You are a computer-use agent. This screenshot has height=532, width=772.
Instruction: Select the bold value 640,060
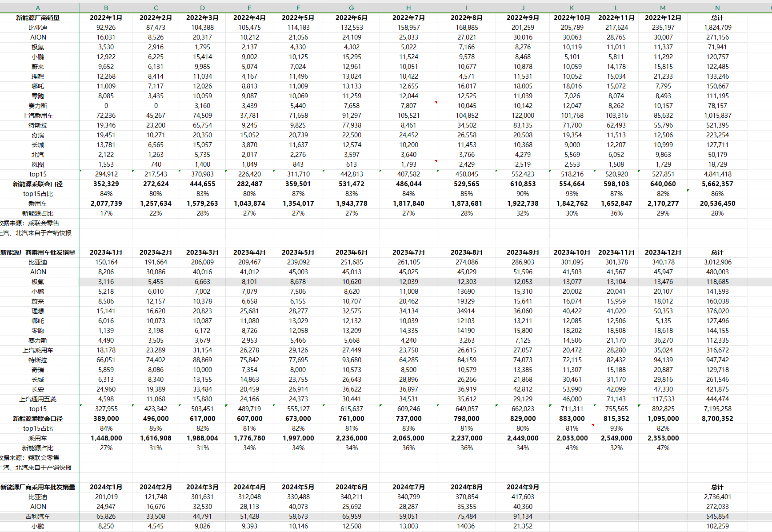click(x=663, y=184)
